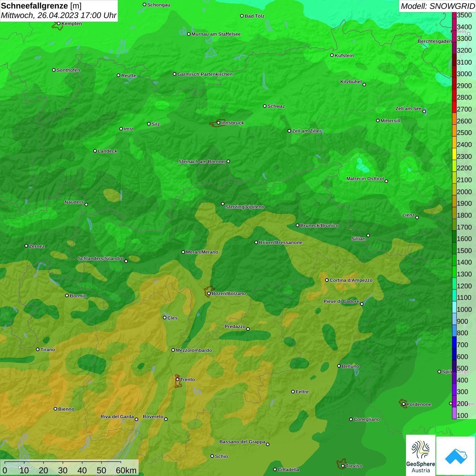Image resolution: width=476 pixels, height=476 pixels.
Task: Click the Innsbruck city marker dot
Action: click(x=218, y=123)
